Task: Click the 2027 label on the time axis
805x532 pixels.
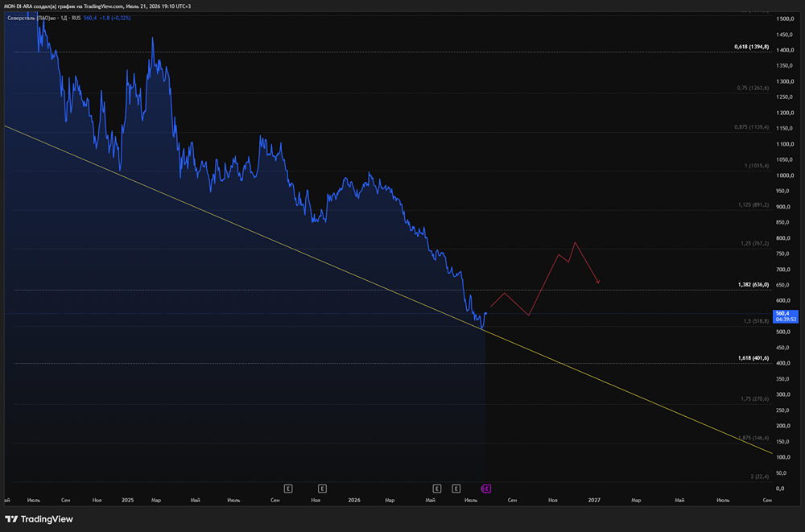Action: pos(594,500)
